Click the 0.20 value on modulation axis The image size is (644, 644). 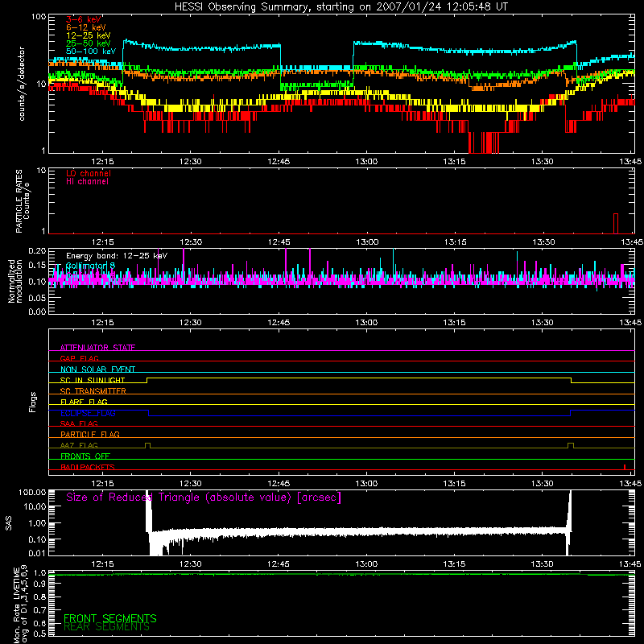(x=37, y=251)
